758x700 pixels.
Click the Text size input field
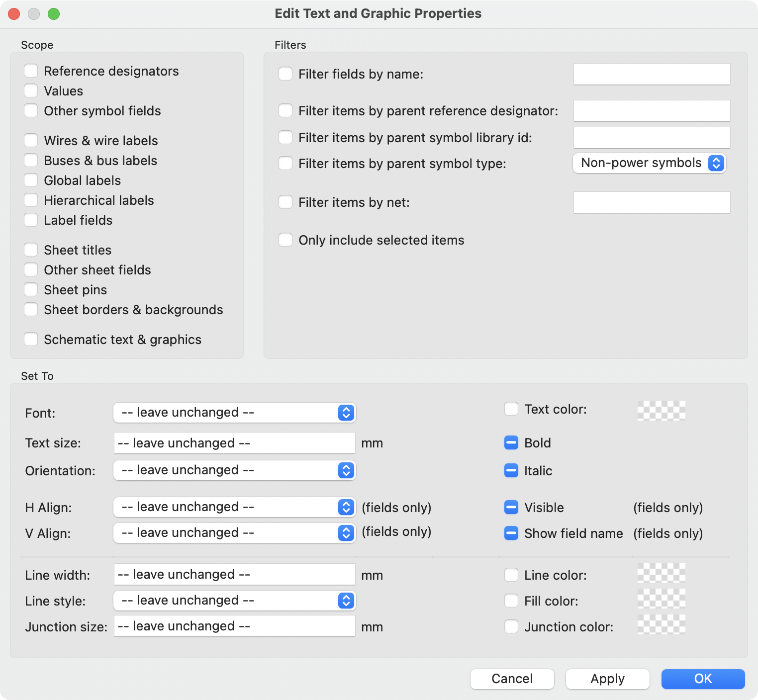[234, 442]
